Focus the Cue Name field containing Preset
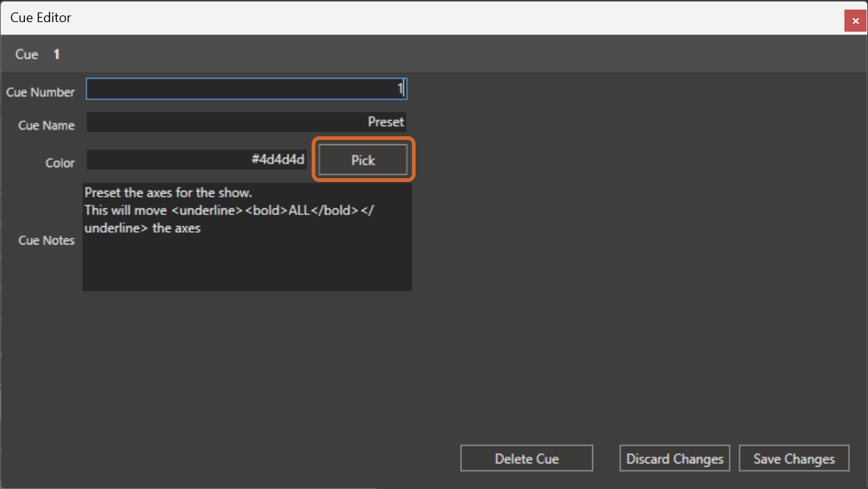Screen dimensions: 868x489 click(x=246, y=122)
